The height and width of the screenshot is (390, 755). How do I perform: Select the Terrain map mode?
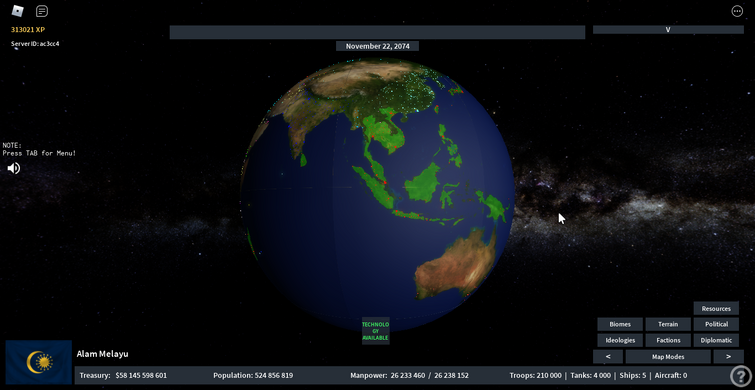[x=668, y=325]
